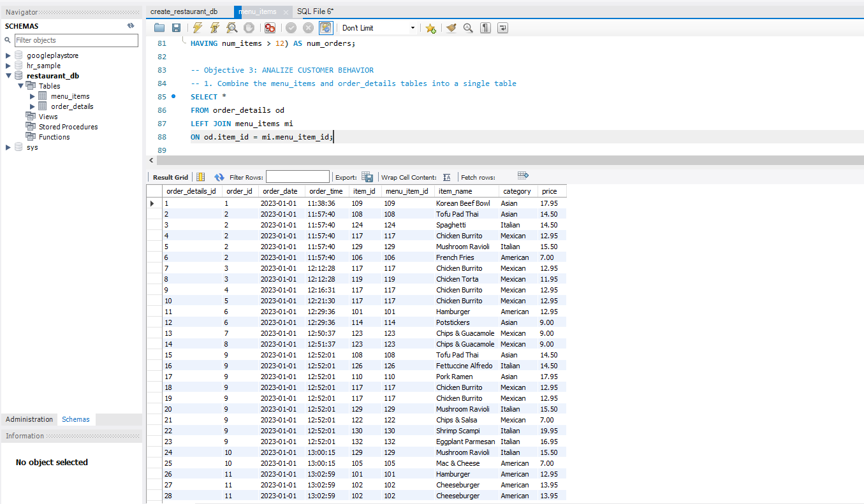Save snippet using the star icon
Viewport: 864px width, 504px height.
429,27
